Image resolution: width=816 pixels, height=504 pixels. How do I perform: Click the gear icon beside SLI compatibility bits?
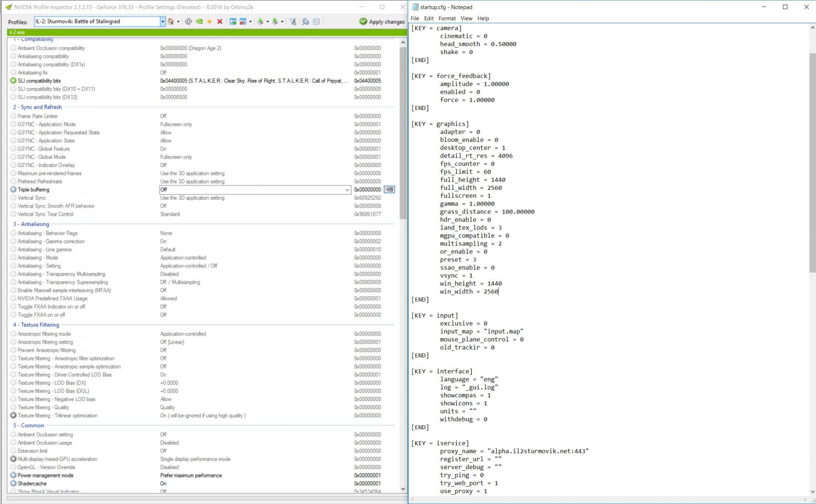click(x=13, y=81)
